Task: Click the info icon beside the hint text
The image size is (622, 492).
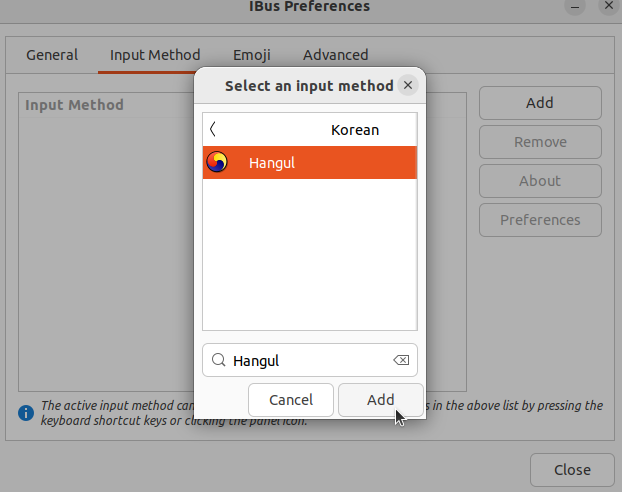Action: click(26, 413)
